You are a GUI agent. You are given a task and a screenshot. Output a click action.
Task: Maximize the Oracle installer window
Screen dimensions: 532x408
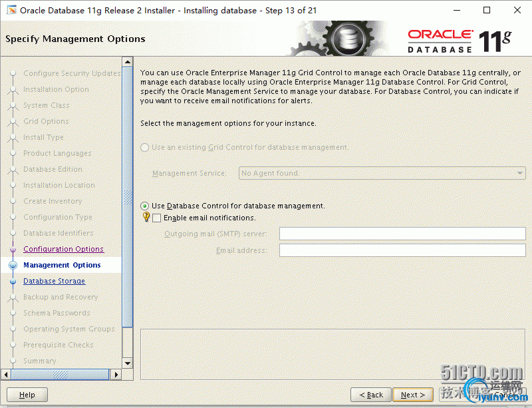pos(487,10)
